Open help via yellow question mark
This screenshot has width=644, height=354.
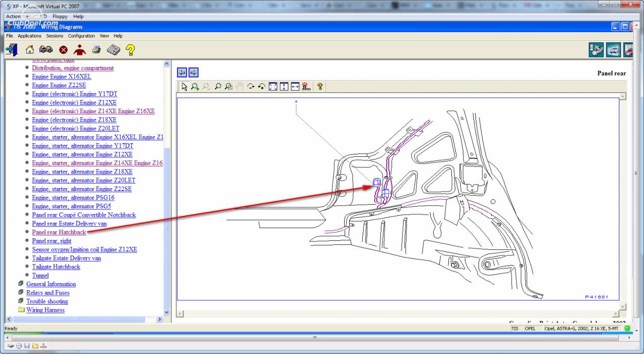point(130,50)
